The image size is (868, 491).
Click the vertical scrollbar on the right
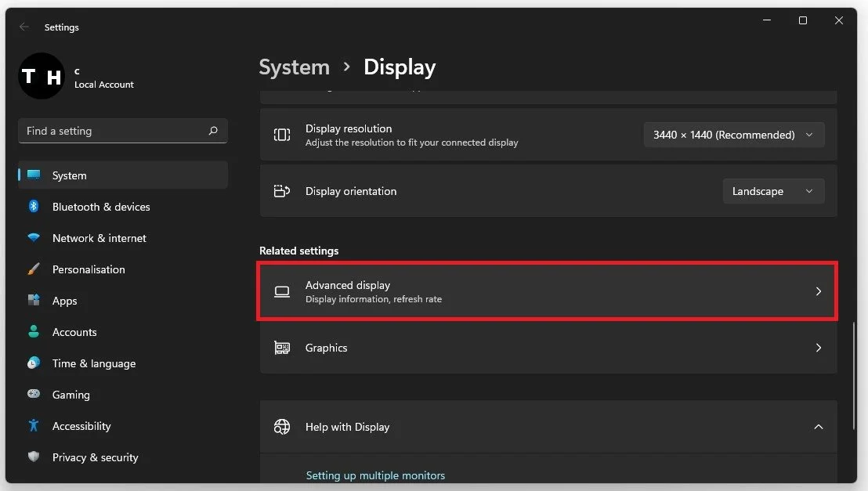854,375
